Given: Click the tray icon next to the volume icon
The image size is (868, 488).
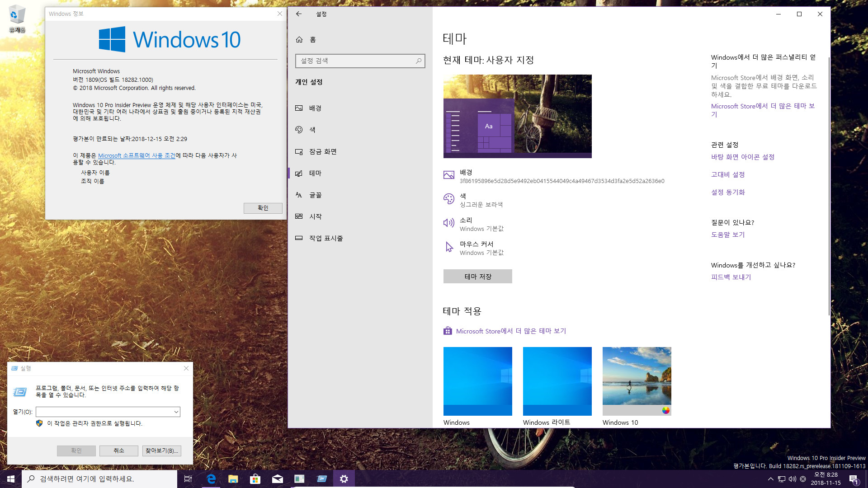Looking at the screenshot, I should point(803,479).
